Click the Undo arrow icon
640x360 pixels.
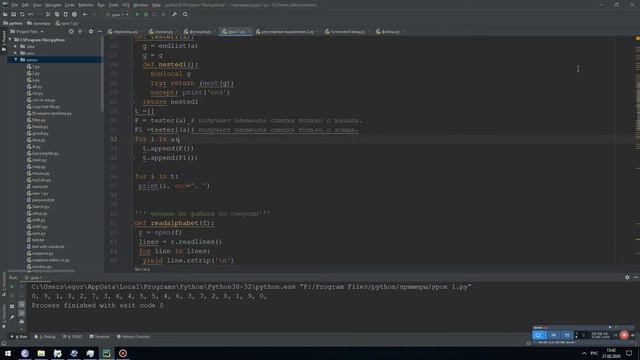pos(31,14)
